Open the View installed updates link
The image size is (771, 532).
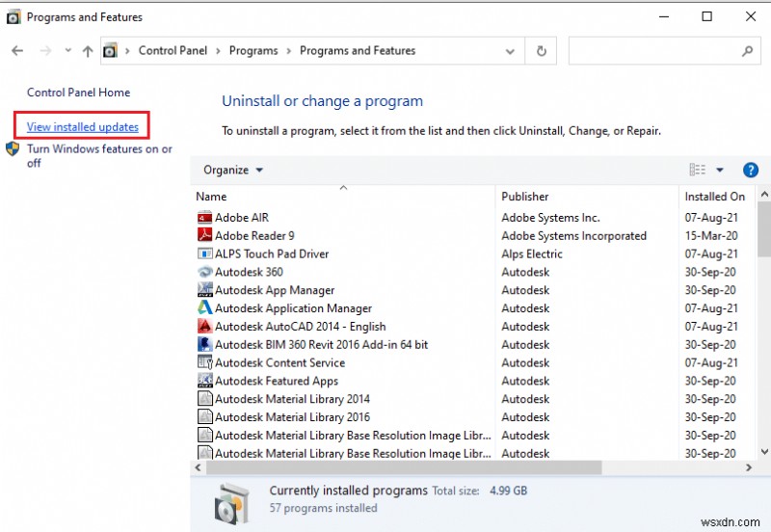[83, 127]
